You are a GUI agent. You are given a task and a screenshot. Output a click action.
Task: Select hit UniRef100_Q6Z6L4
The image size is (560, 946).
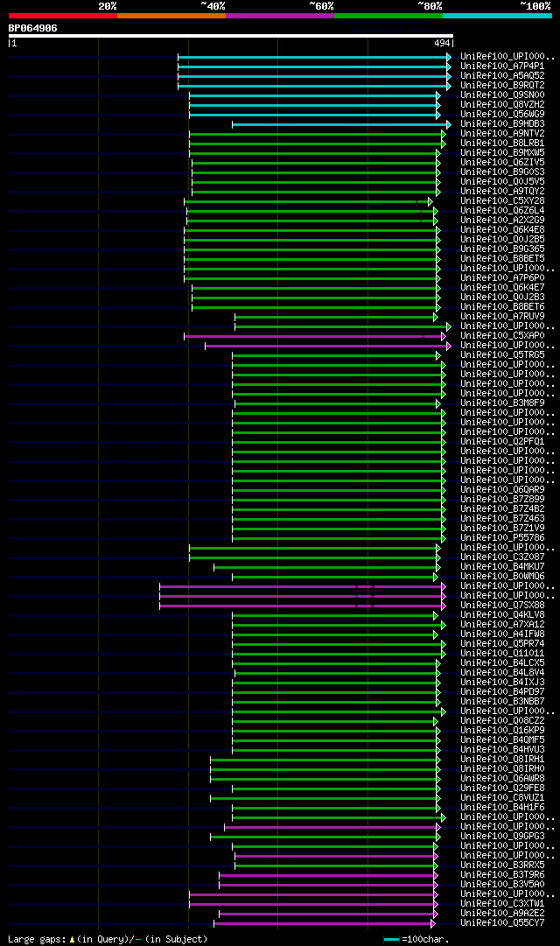click(502, 211)
